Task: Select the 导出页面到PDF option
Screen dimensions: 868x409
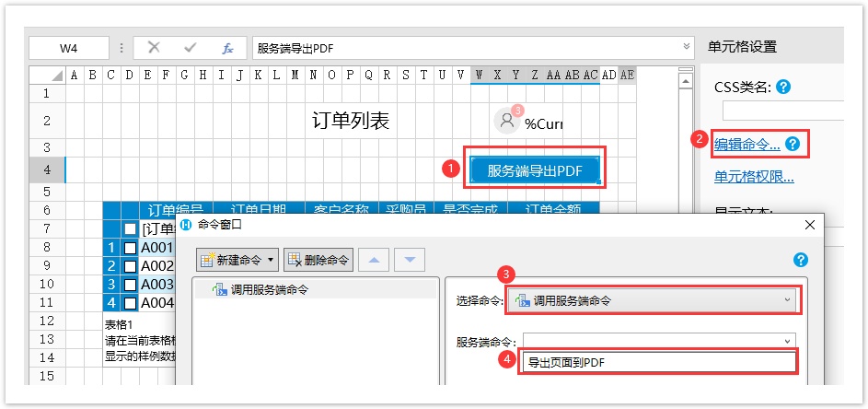Action: (x=659, y=362)
